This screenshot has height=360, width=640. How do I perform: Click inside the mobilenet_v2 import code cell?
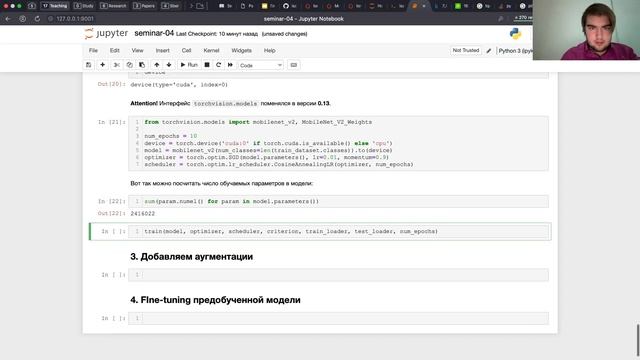(x=338, y=143)
